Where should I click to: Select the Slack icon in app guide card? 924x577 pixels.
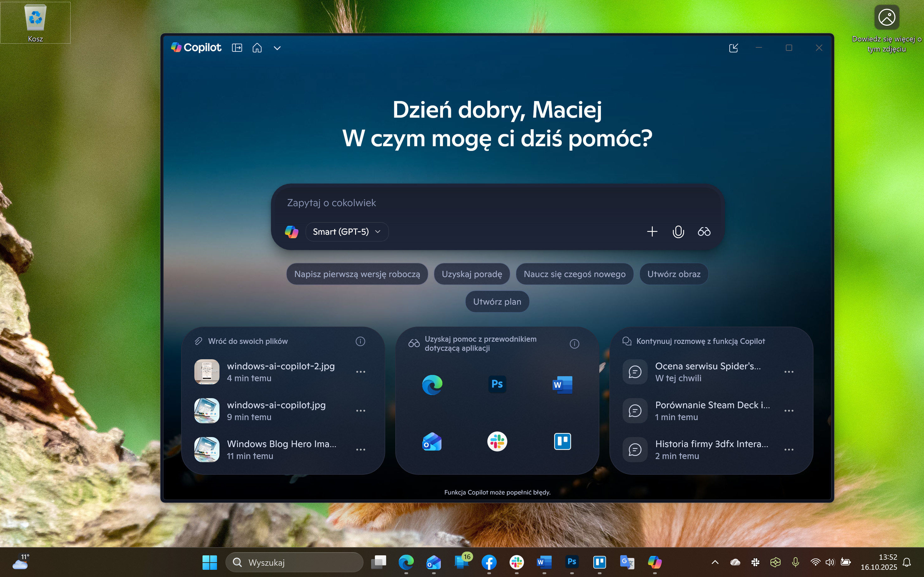coord(497,442)
